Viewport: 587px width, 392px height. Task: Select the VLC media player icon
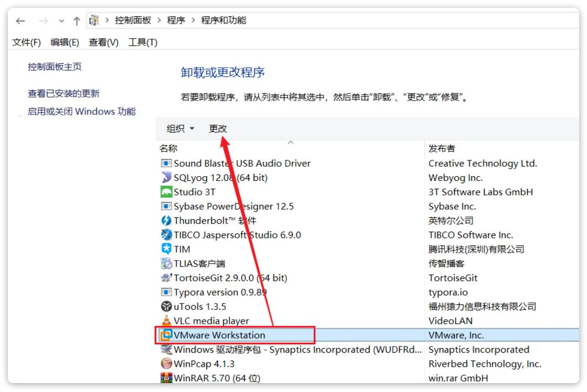click(x=166, y=320)
